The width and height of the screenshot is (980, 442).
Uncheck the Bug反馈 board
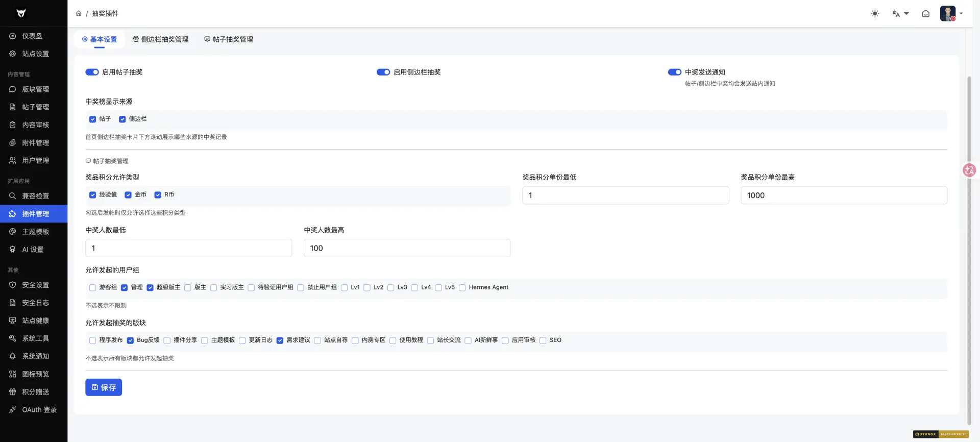point(130,340)
